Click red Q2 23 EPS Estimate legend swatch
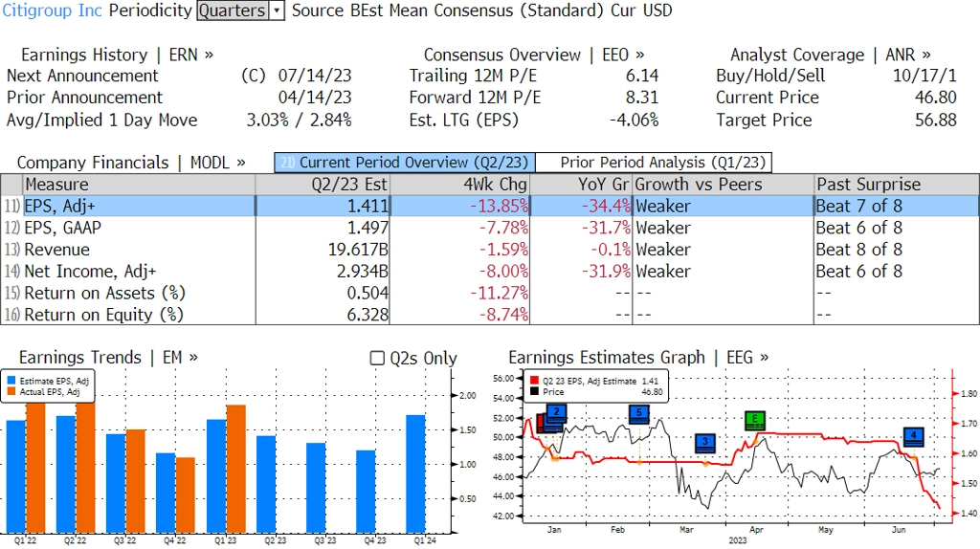 click(x=534, y=381)
